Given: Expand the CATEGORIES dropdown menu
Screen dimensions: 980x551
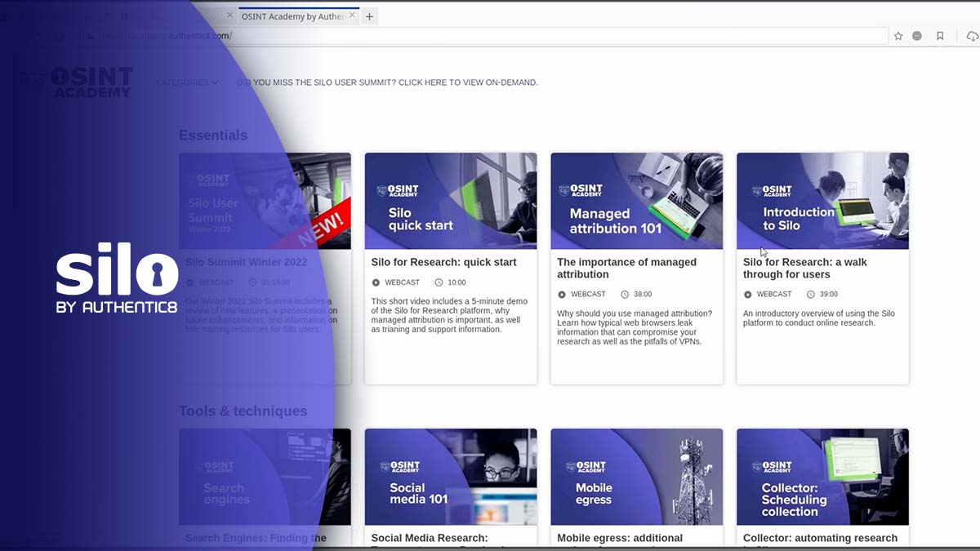Looking at the screenshot, I should pyautogui.click(x=187, y=82).
